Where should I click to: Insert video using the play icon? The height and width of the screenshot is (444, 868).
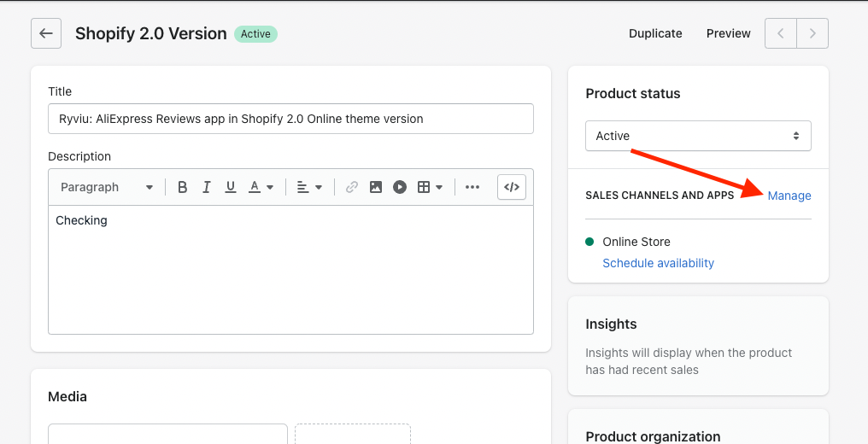coord(400,187)
